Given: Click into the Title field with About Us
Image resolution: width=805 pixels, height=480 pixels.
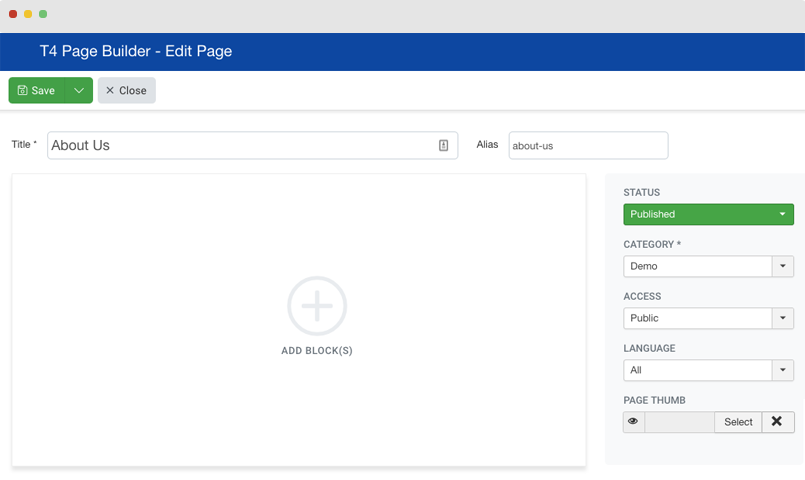Looking at the screenshot, I should tap(253, 145).
